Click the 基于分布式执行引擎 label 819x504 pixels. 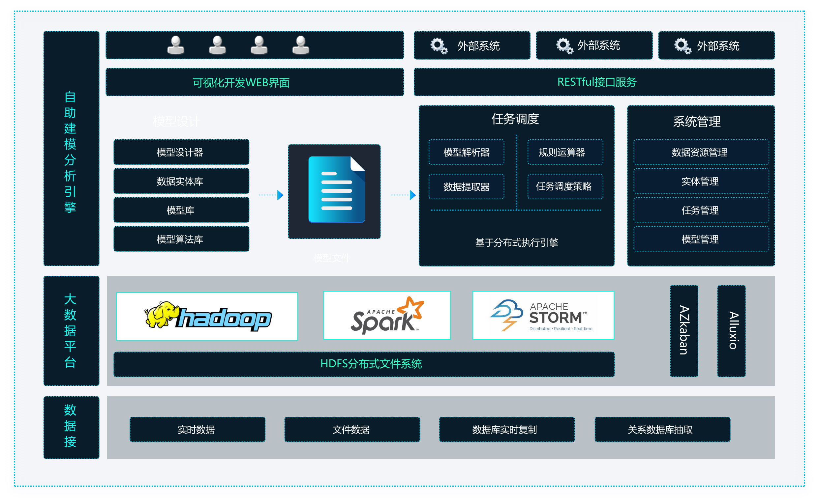pos(517,242)
